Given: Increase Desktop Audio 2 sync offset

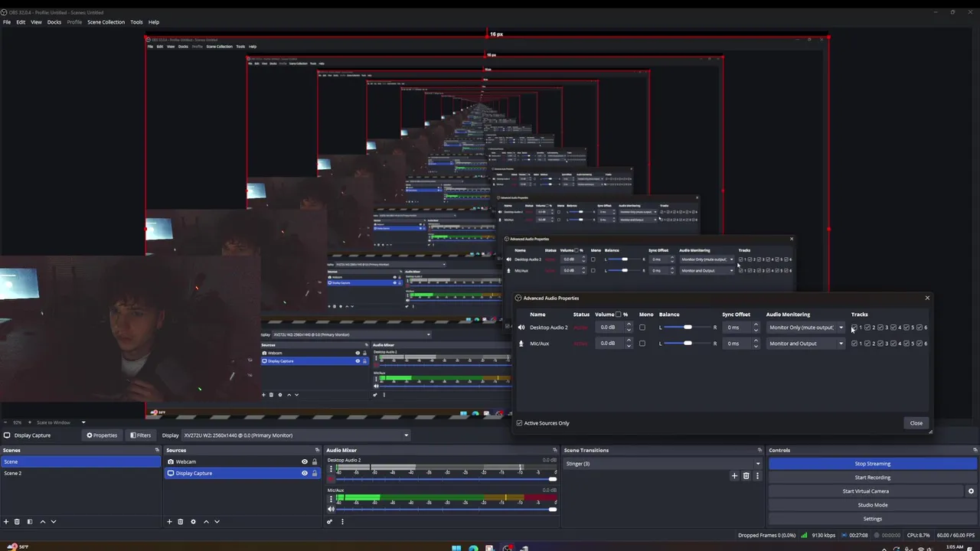Looking at the screenshot, I should click(756, 325).
